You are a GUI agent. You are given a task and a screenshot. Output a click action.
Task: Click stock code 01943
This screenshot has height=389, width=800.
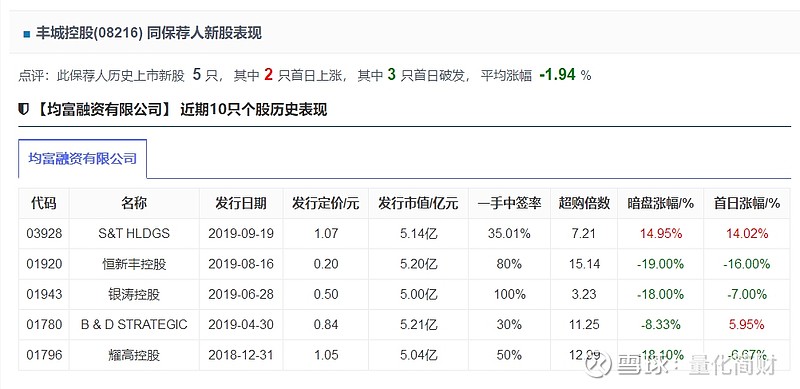(x=44, y=294)
